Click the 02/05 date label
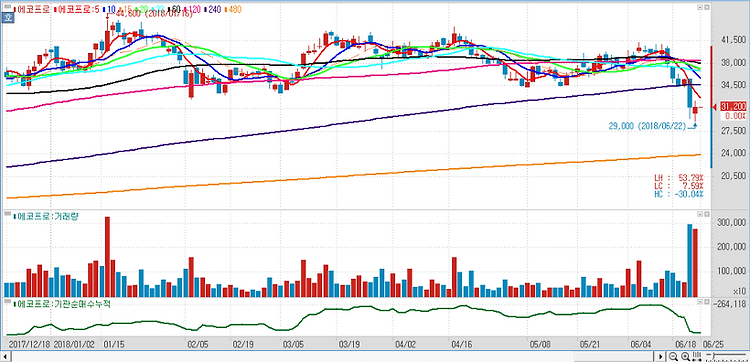 (x=199, y=344)
